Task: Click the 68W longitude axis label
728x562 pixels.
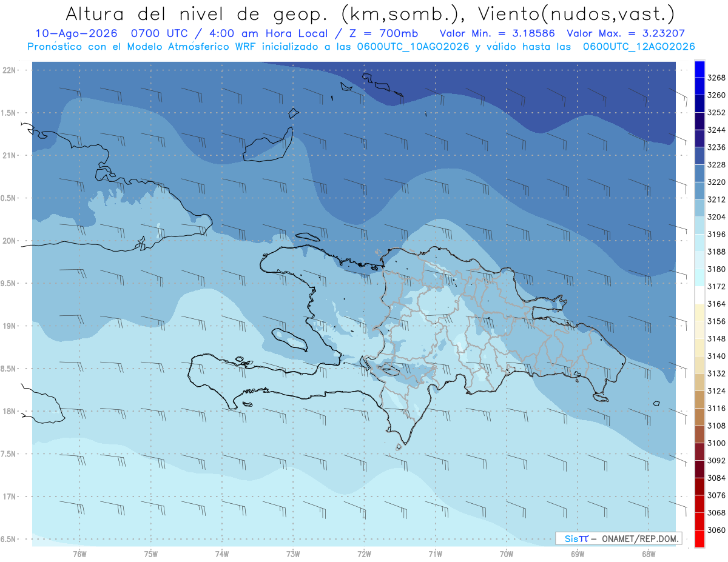Action: pos(649,554)
